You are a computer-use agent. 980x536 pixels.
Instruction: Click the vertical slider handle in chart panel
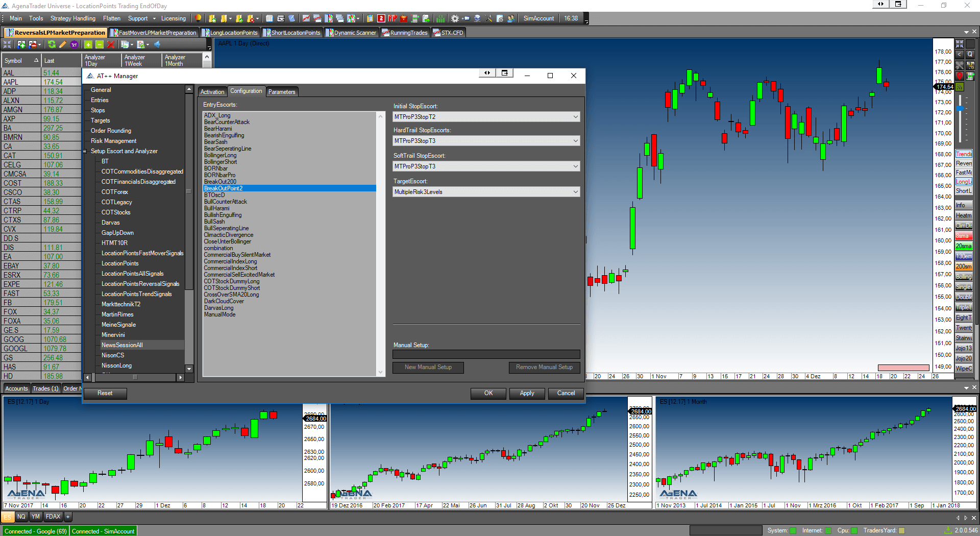pos(960,108)
